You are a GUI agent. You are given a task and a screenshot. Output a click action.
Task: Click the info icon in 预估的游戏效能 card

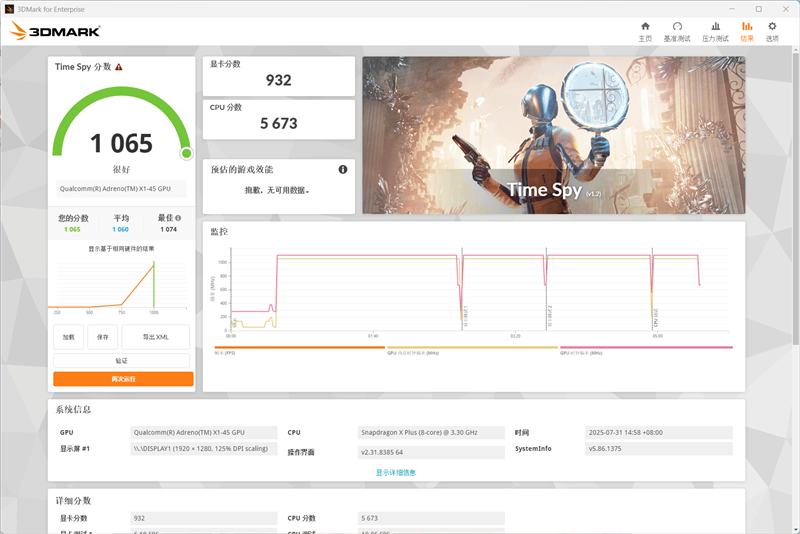coord(343,169)
